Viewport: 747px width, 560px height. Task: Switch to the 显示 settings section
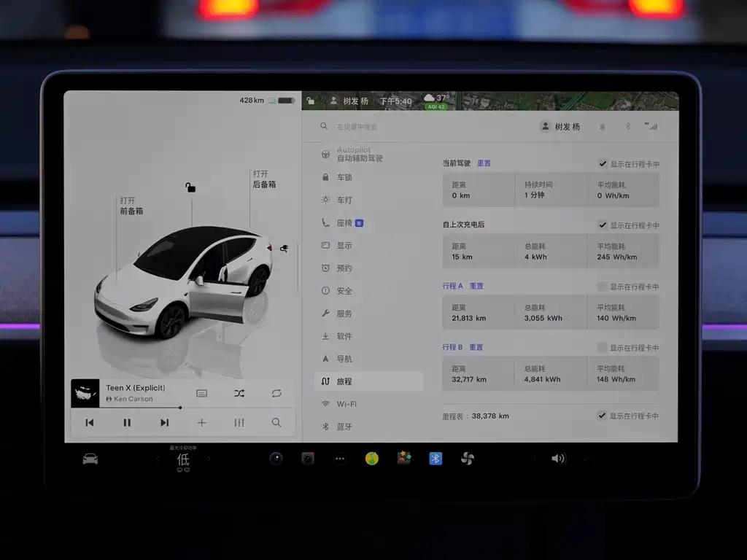click(344, 246)
